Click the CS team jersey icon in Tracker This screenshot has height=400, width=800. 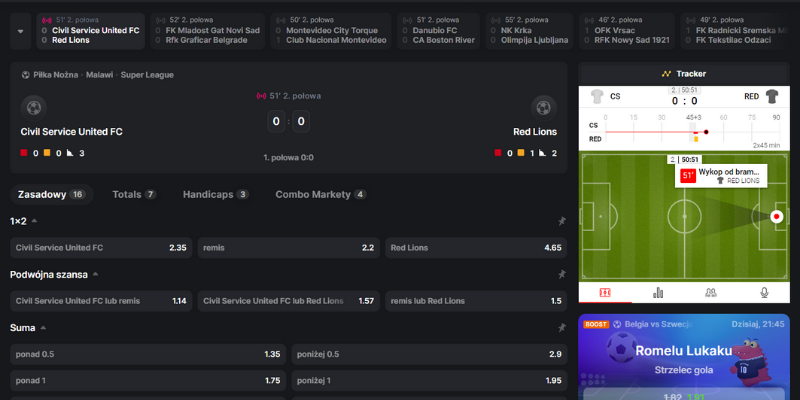pos(598,97)
